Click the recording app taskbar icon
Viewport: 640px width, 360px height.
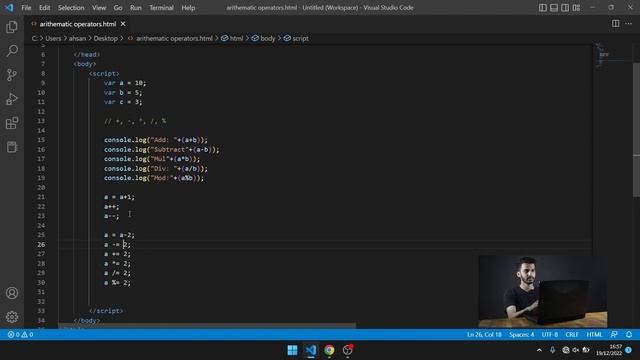point(348,350)
